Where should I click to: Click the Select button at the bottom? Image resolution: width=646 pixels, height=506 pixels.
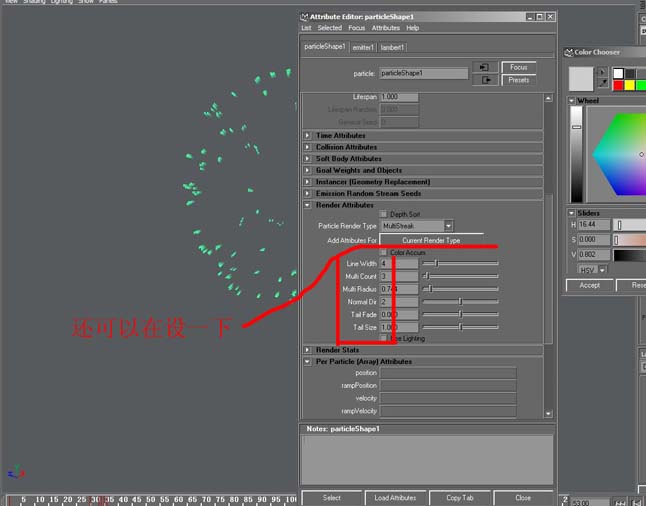pyautogui.click(x=332, y=498)
